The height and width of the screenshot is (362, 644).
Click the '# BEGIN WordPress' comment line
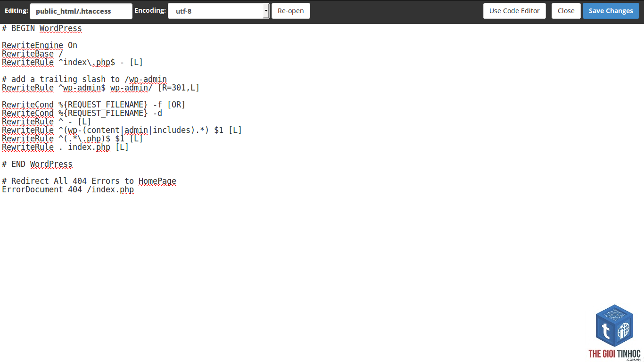[x=42, y=29]
